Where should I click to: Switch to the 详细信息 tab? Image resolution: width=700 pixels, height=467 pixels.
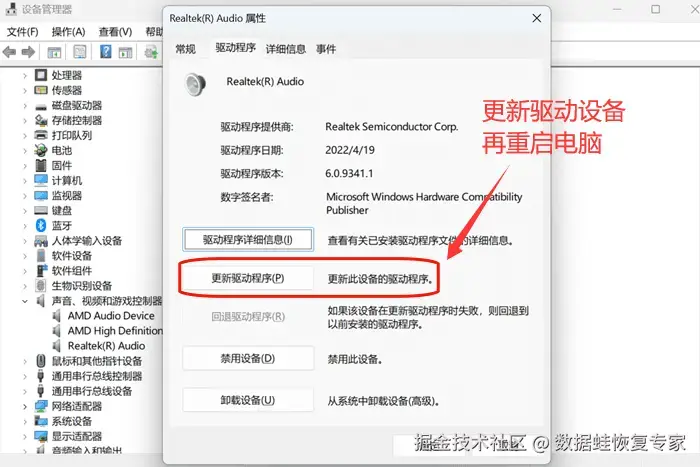(286, 49)
